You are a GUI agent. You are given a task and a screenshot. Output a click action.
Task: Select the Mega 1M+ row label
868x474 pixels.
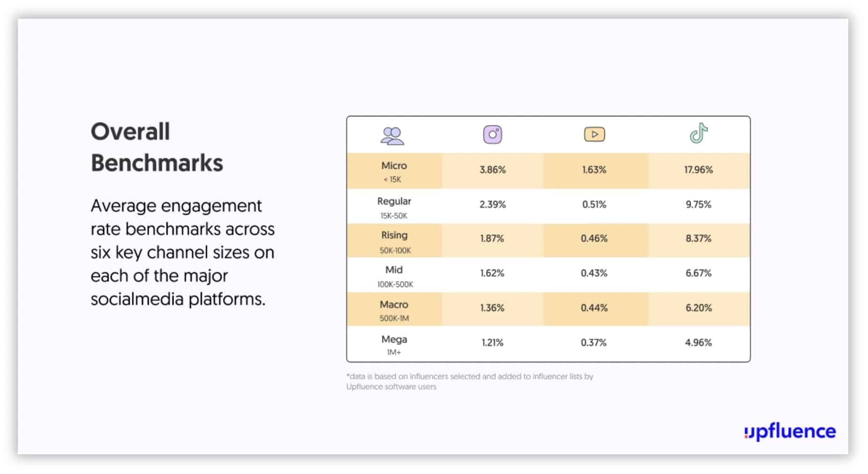coord(394,344)
